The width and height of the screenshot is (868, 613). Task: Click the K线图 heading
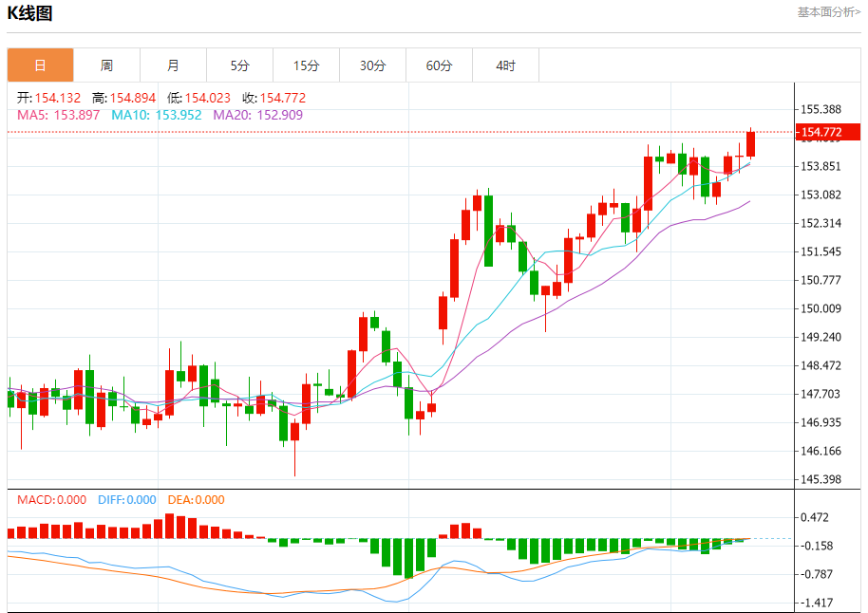[29, 12]
